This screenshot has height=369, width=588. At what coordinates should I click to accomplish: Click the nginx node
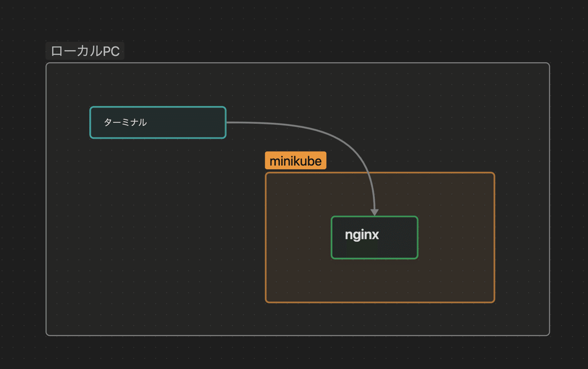pos(374,237)
